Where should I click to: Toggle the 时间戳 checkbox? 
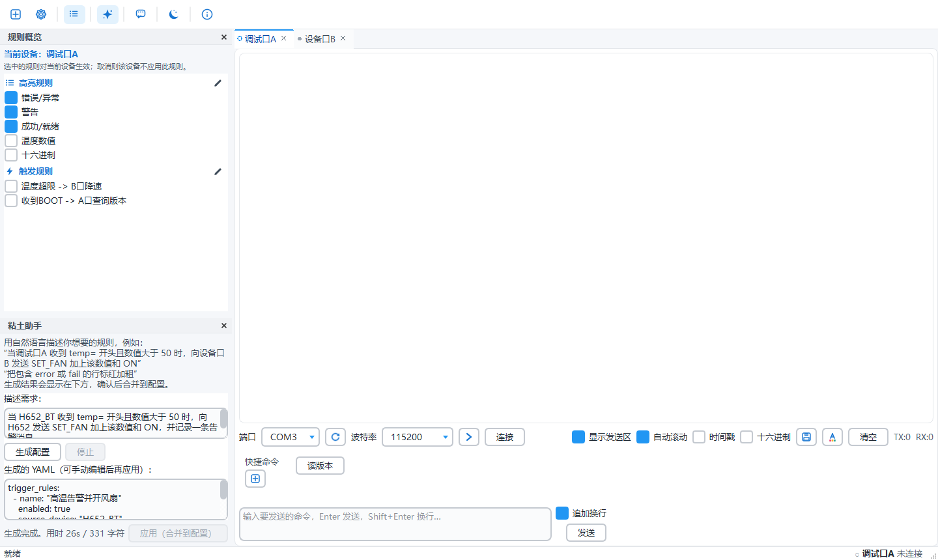tap(699, 437)
